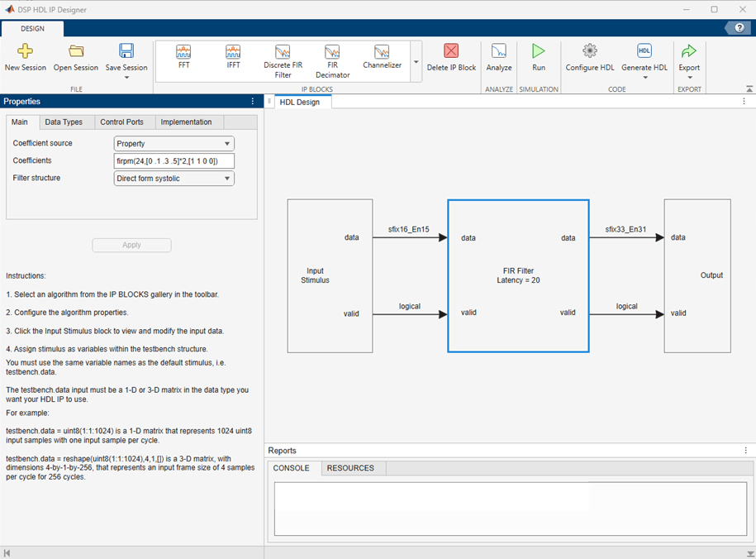Click the status bar left arrow icon

tap(7, 553)
